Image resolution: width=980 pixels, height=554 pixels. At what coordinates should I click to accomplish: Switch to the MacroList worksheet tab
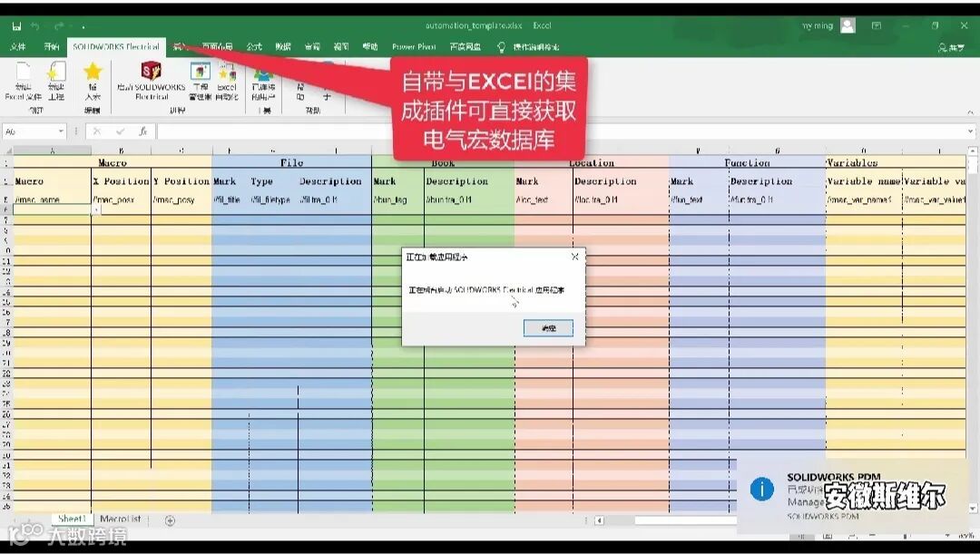tap(120, 519)
